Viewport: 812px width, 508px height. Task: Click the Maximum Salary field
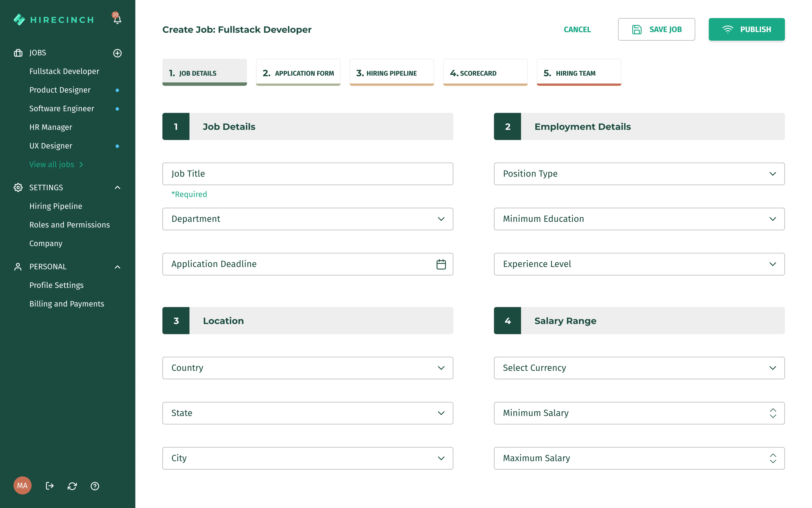point(639,458)
